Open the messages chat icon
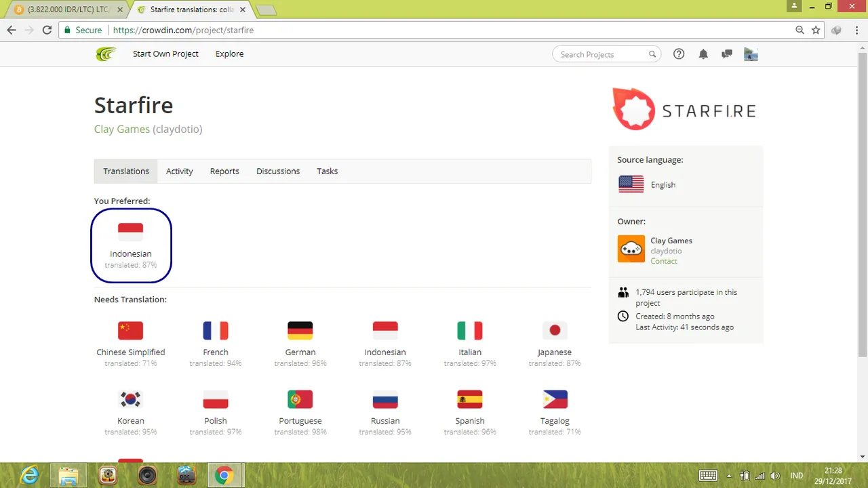The width and height of the screenshot is (868, 488). pos(727,54)
